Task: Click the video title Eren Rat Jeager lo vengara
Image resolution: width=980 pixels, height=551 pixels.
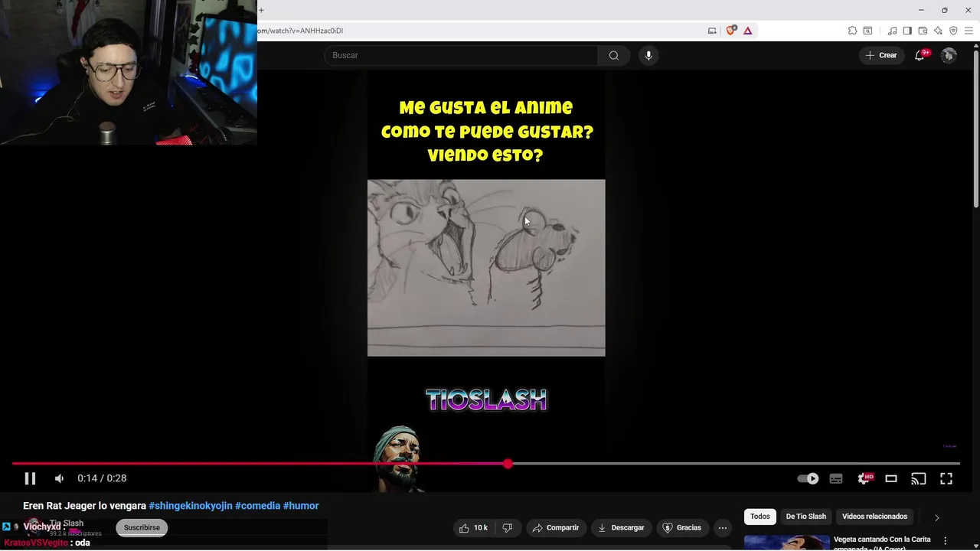Action: point(84,506)
